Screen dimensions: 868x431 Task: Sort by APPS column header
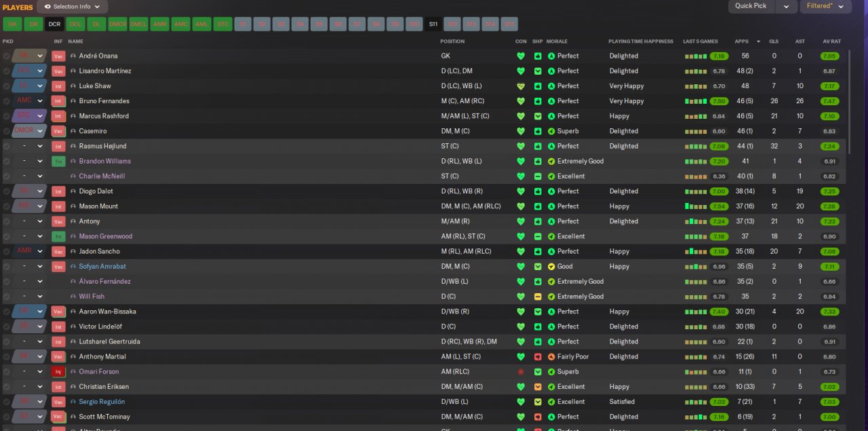pos(741,41)
